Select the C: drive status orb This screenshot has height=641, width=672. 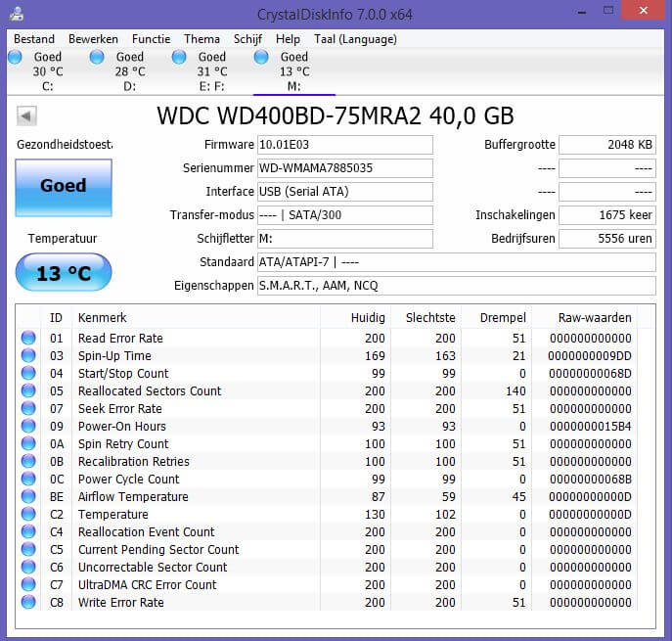[15, 58]
